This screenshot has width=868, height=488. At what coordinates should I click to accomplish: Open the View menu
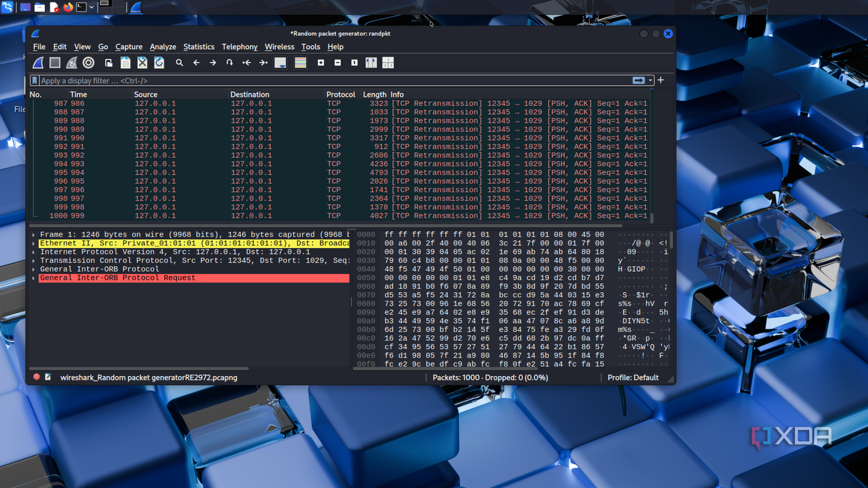(x=82, y=47)
